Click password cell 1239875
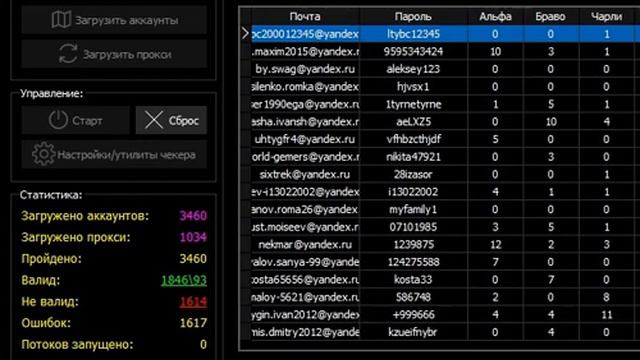640x360 pixels. click(x=413, y=244)
